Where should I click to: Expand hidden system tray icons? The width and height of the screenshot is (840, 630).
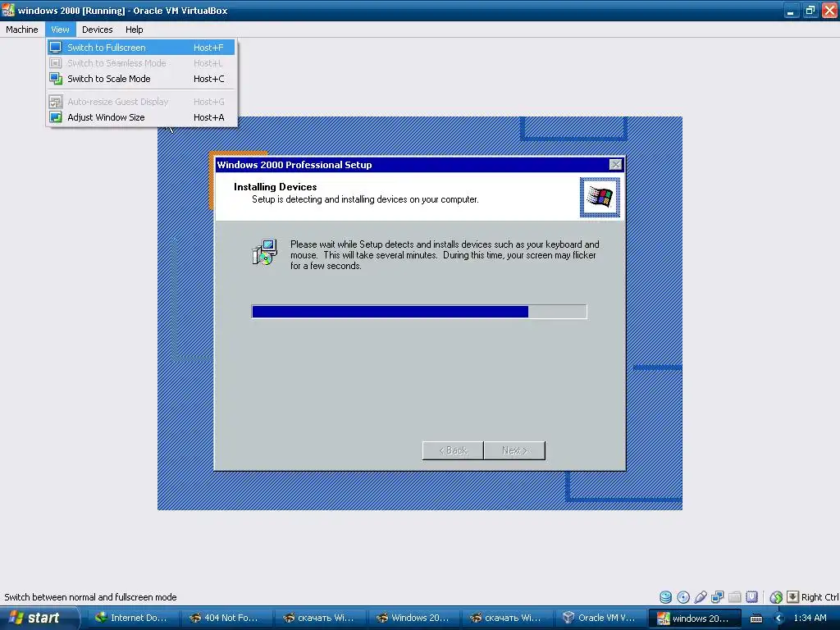[778, 619]
